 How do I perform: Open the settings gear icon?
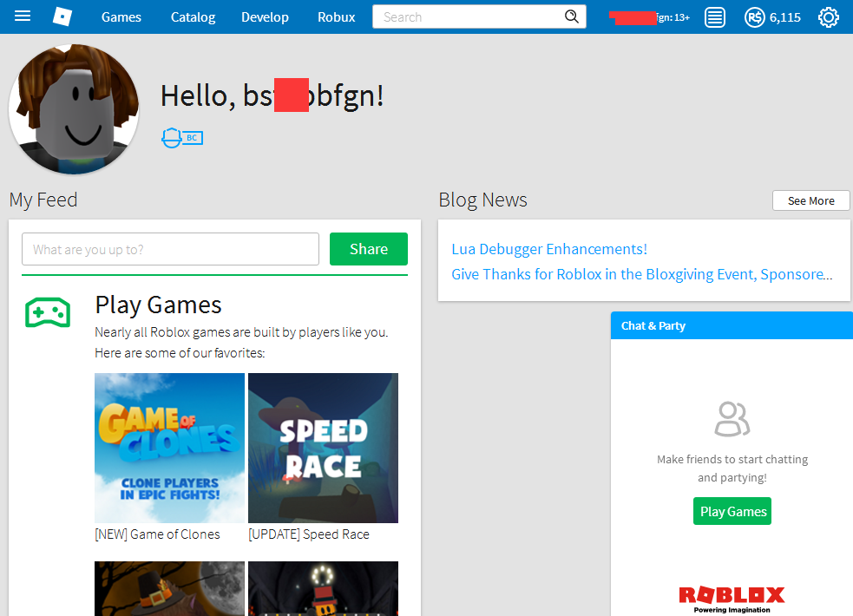829,17
